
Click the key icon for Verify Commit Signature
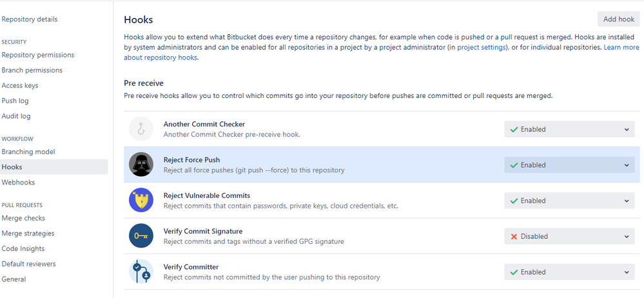click(x=141, y=236)
